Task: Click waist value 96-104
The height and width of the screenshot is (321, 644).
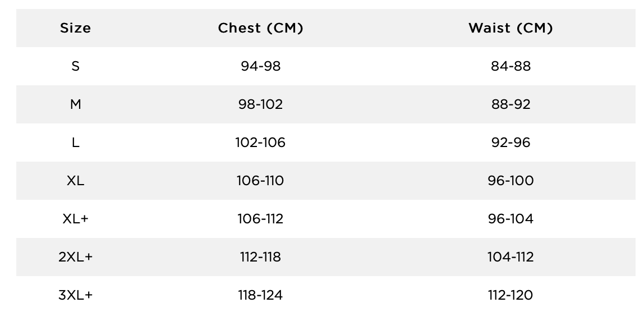Action: [510, 219]
